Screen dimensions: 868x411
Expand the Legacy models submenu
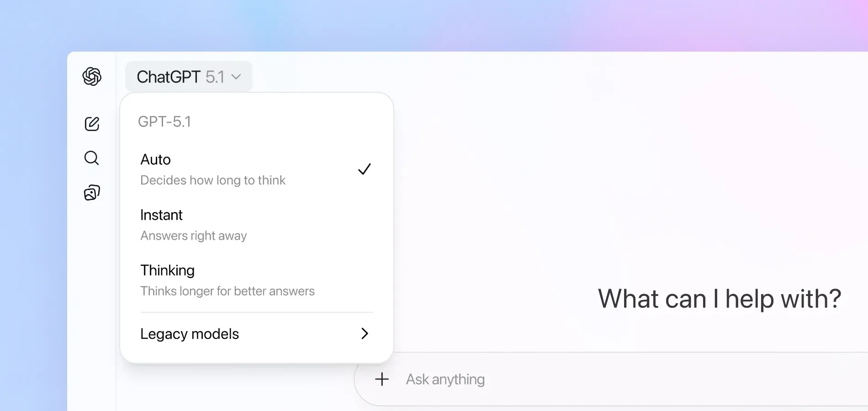click(256, 334)
